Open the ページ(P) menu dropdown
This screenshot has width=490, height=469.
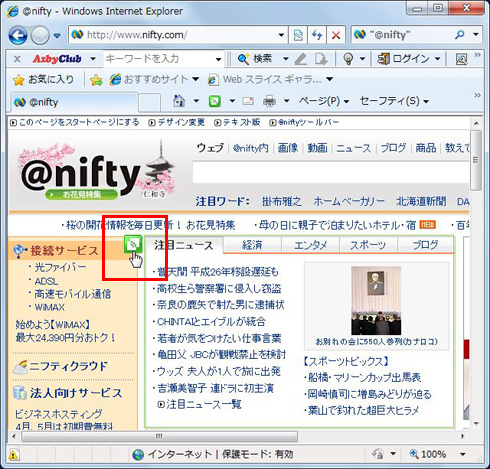tap(324, 101)
